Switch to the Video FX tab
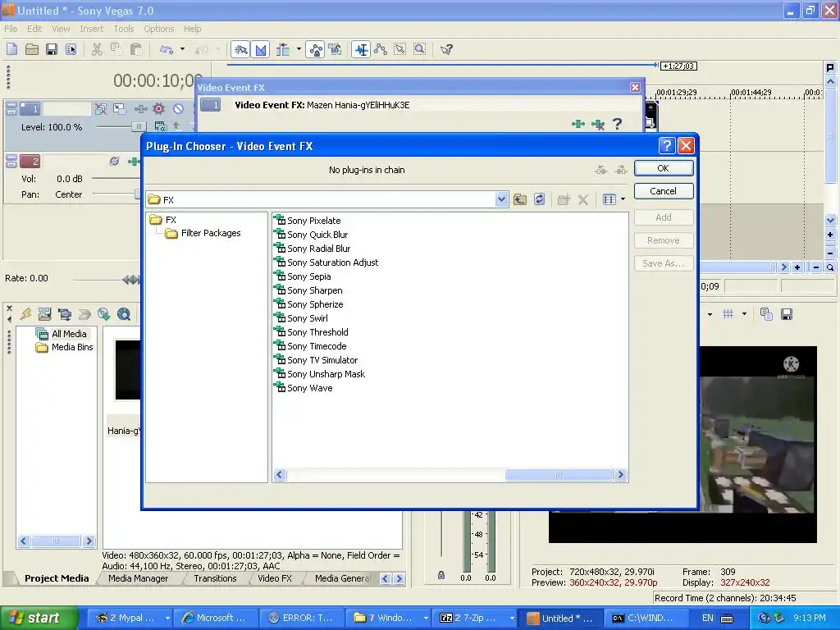 click(275, 578)
